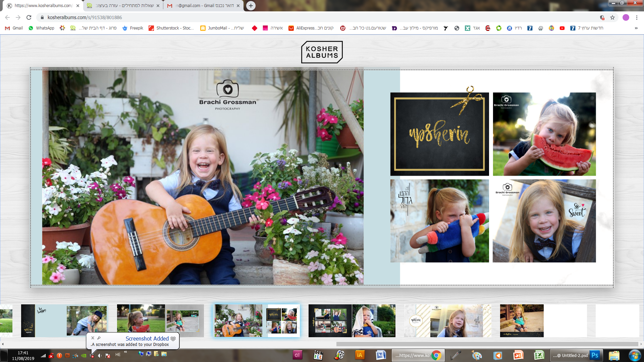Open Photoshop Untitled-2.psd from taskbar

(577, 355)
